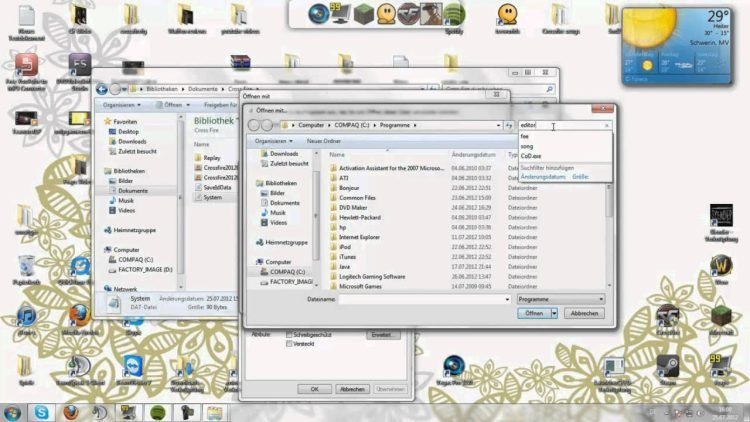The height and width of the screenshot is (422, 750).
Task: Open the cowboy picture icon in dock
Action: [x=431, y=14]
